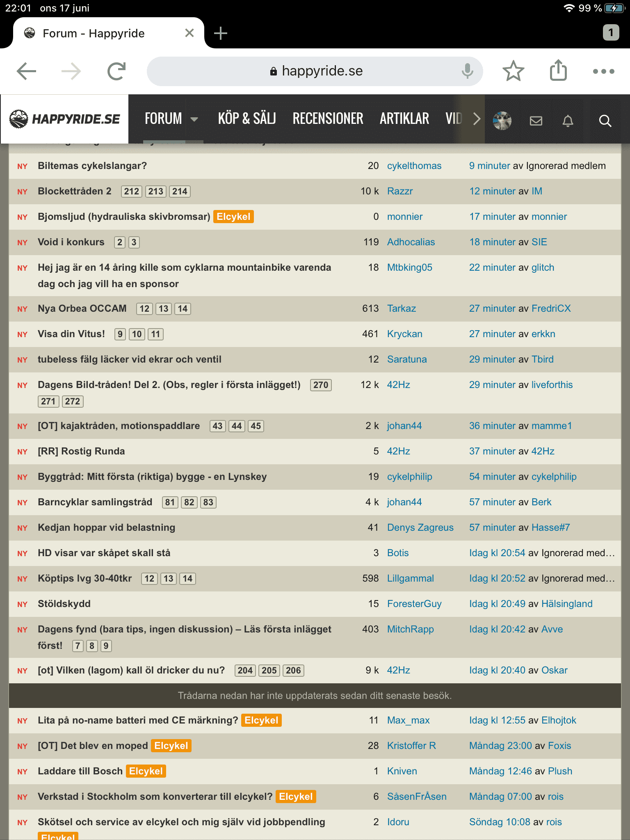630x840 pixels.
Task: Open the KÖP & SÄLJ menu
Action: (x=247, y=119)
